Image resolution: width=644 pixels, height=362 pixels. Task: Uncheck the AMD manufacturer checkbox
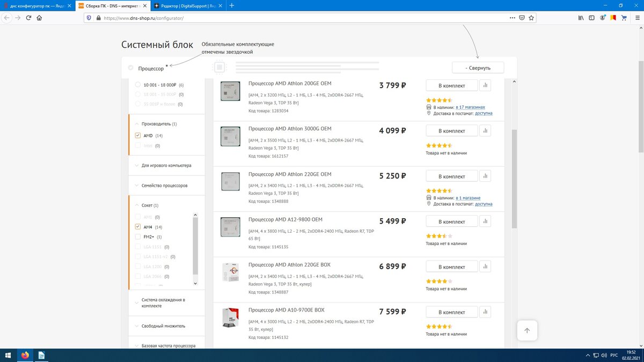(138, 136)
